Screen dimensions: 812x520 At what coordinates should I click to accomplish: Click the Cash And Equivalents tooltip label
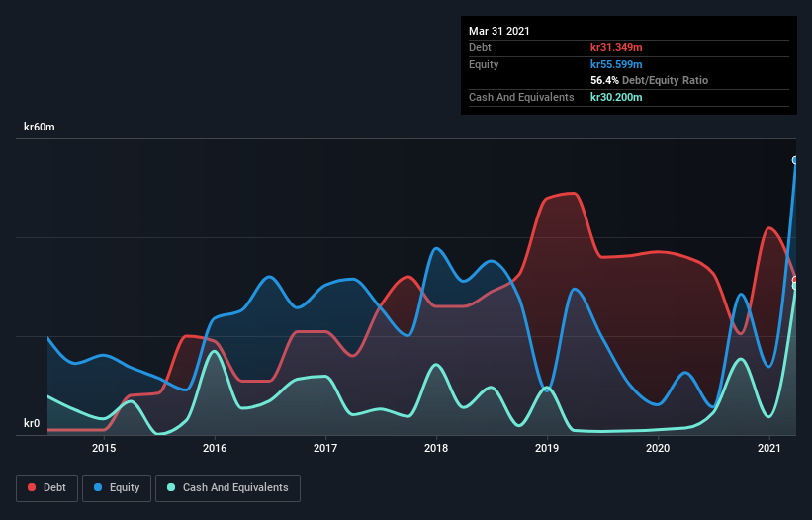pos(521,97)
